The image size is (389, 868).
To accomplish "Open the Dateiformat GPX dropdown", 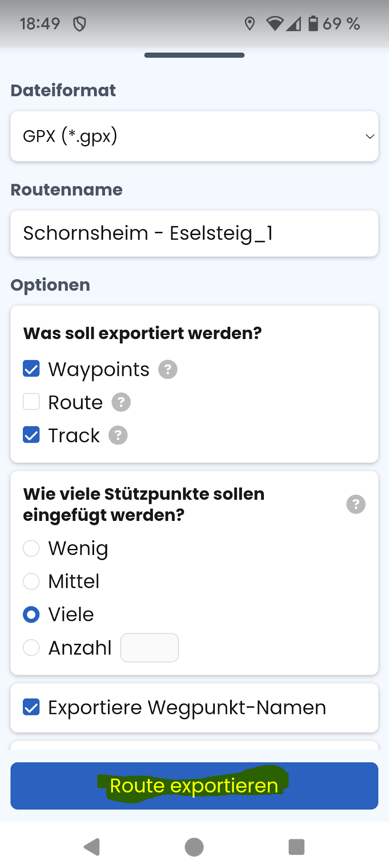I will (194, 136).
